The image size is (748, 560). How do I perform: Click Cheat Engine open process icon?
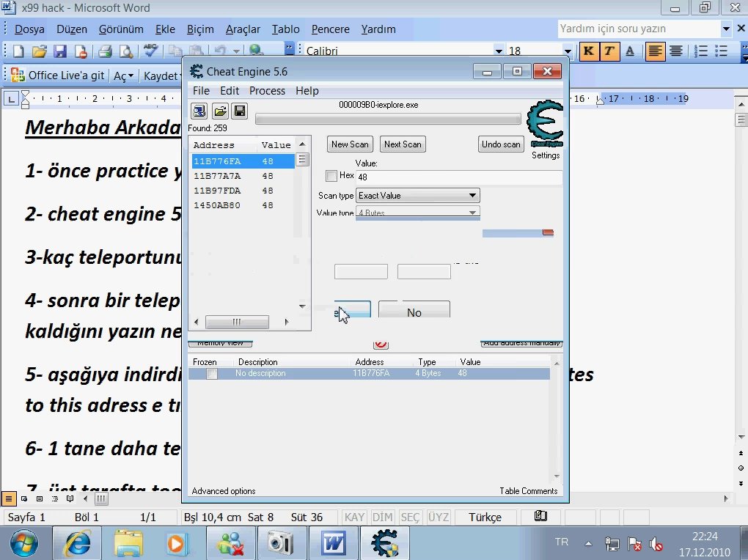pos(199,111)
